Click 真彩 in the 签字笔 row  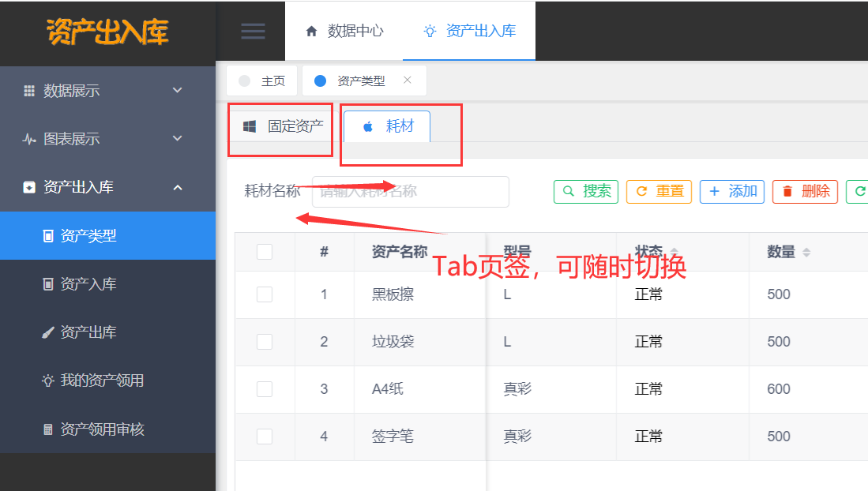pyautogui.click(x=517, y=437)
